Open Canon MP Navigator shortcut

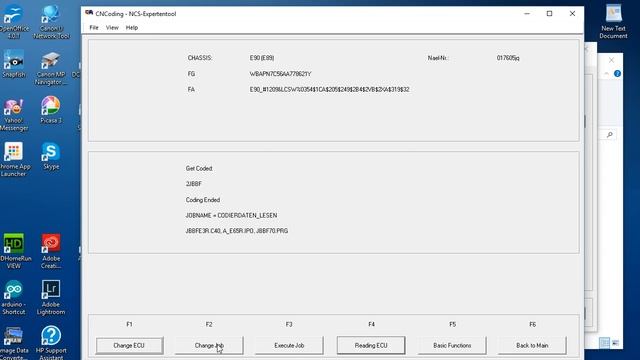click(x=51, y=68)
